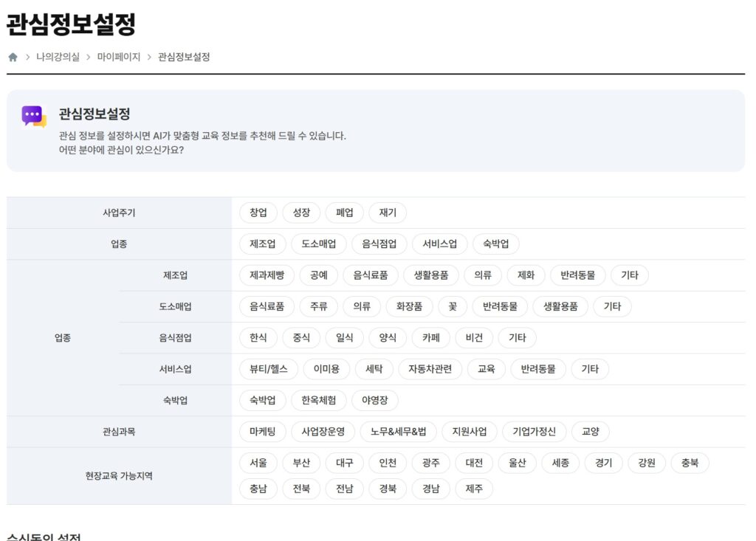Choose 음식료품 in 도소매업 row
Screen dimensions: 756x541
coord(267,306)
